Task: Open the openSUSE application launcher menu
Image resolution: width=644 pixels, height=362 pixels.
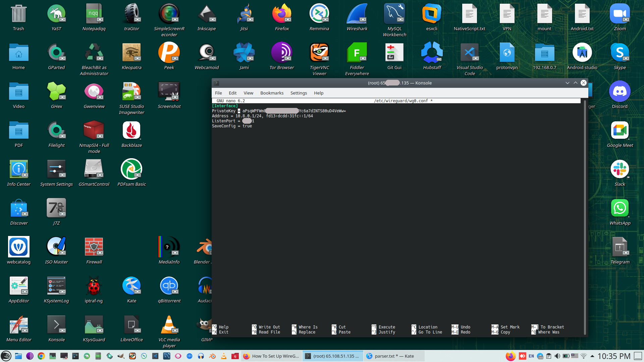Action: coord(6,356)
